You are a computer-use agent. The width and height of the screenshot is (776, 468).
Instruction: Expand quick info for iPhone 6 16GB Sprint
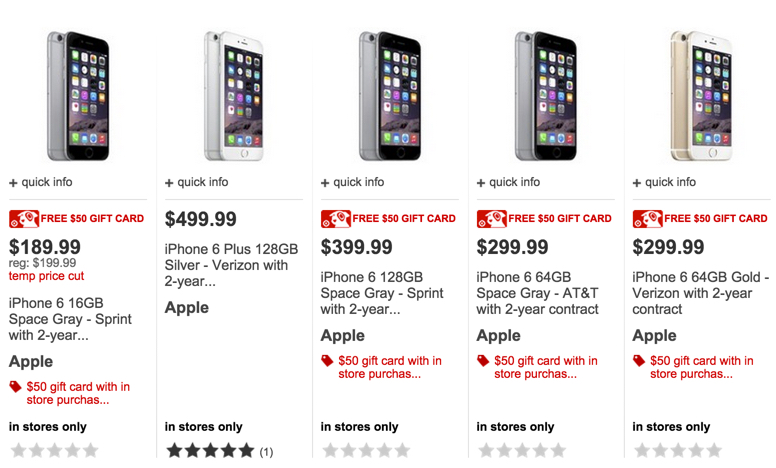(x=41, y=182)
